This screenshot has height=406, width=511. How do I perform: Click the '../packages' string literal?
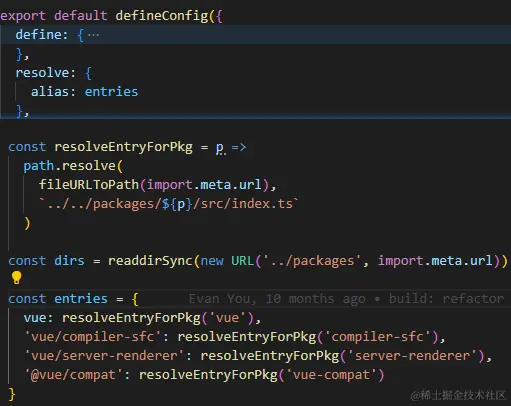(312, 261)
